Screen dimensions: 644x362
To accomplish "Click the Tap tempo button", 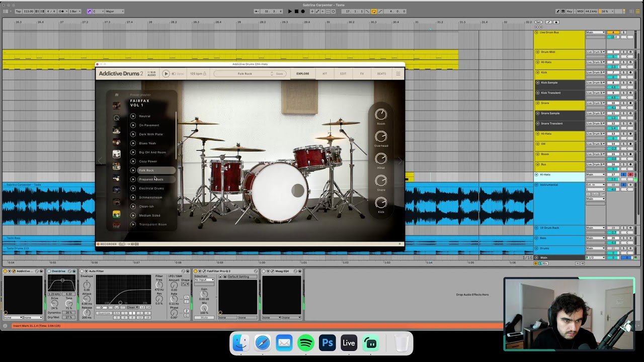I will (x=19, y=11).
